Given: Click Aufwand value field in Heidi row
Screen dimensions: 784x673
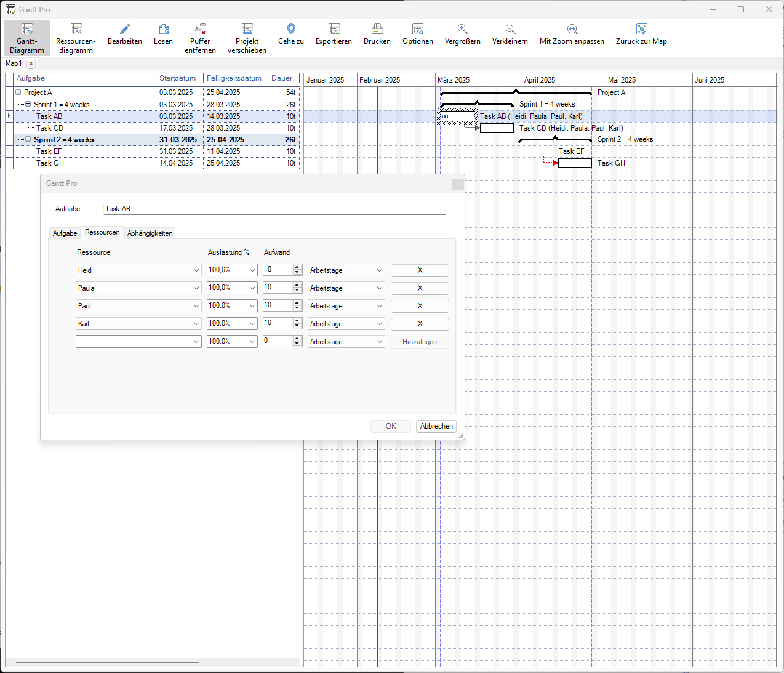Looking at the screenshot, I should [x=278, y=270].
